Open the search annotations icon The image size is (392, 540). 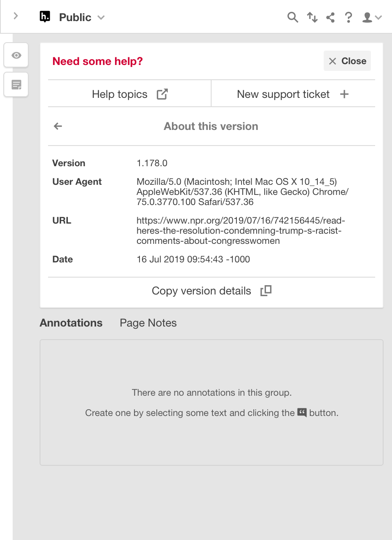(293, 17)
